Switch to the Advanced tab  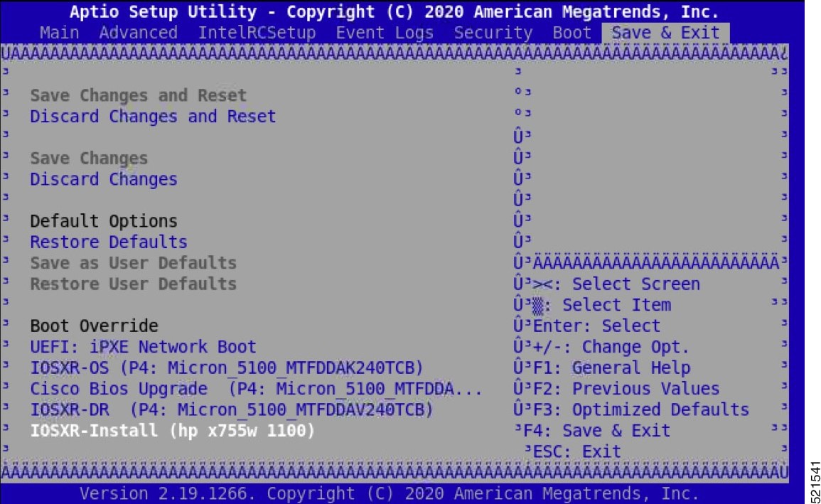click(x=138, y=33)
